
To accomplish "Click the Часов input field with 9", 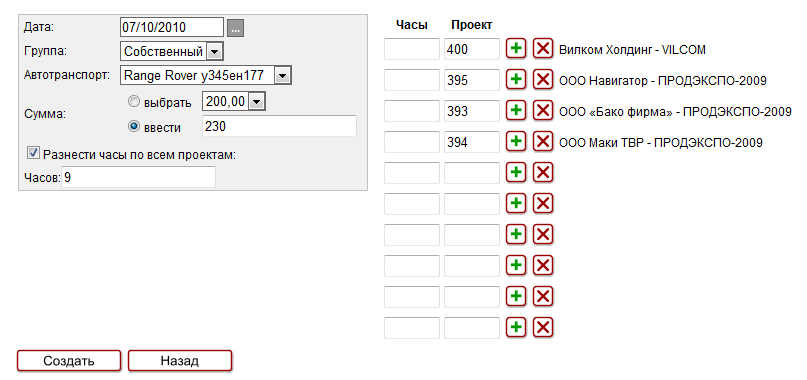I will click(138, 177).
